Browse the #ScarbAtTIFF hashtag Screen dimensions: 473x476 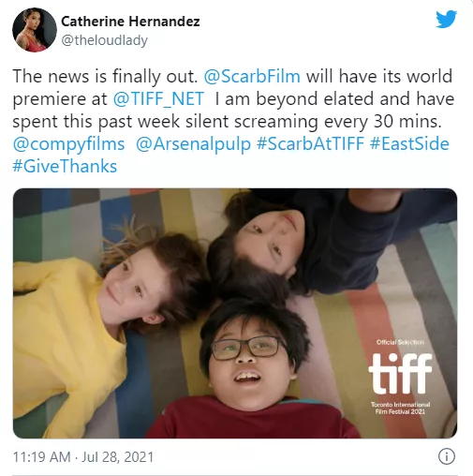coord(311,143)
